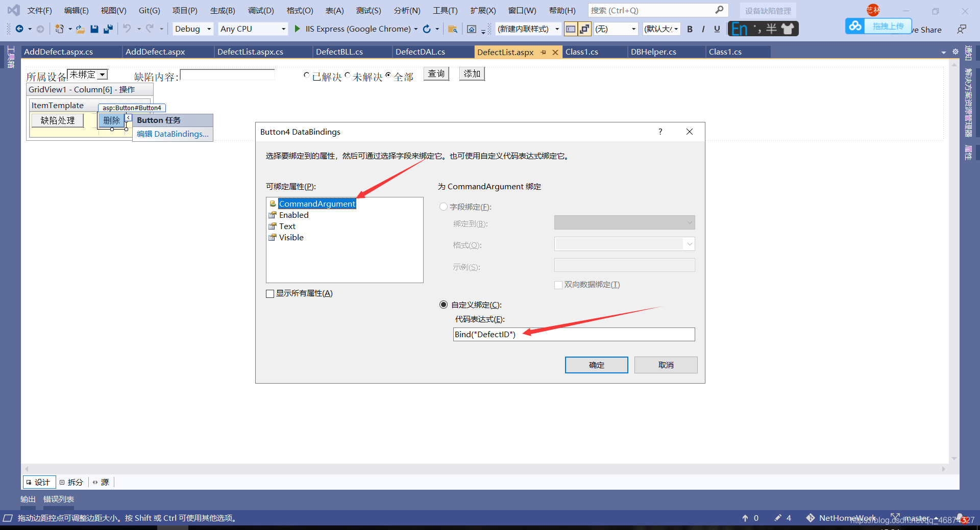
Task: Open the 编辑 DataBindings link
Action: pyautogui.click(x=173, y=134)
